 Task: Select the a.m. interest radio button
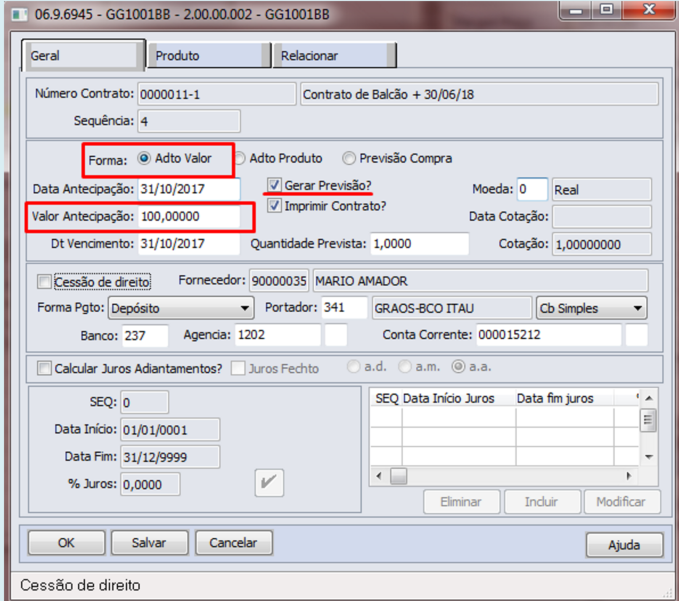405,367
